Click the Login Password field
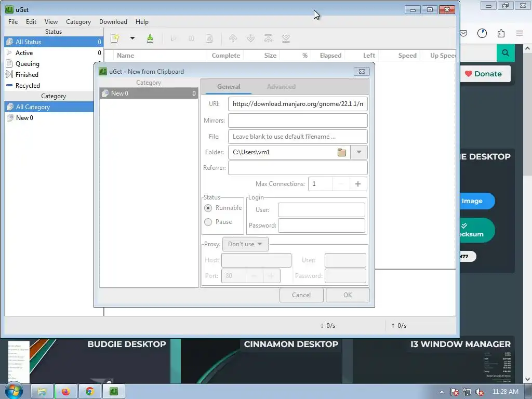 coord(321,225)
